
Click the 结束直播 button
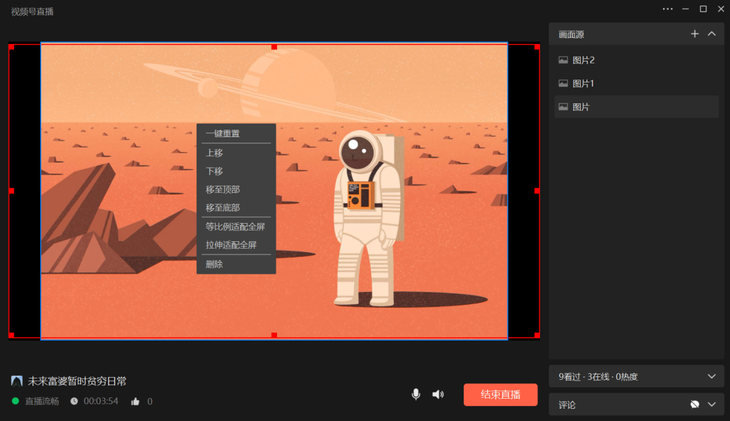500,394
